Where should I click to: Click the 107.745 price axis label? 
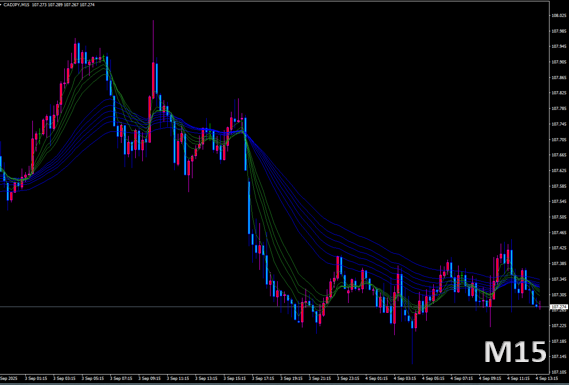(x=559, y=124)
